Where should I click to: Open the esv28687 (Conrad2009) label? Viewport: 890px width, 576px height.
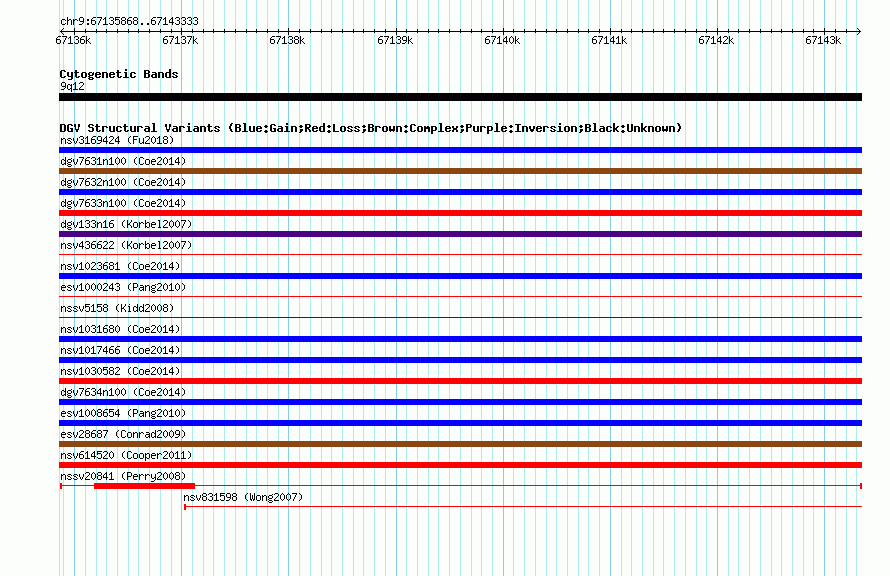pyautogui.click(x=123, y=434)
